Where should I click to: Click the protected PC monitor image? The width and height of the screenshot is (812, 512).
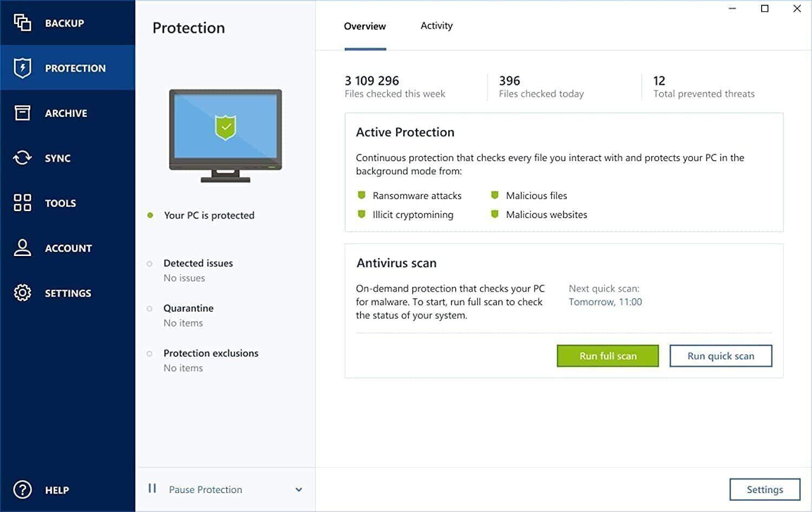click(225, 135)
